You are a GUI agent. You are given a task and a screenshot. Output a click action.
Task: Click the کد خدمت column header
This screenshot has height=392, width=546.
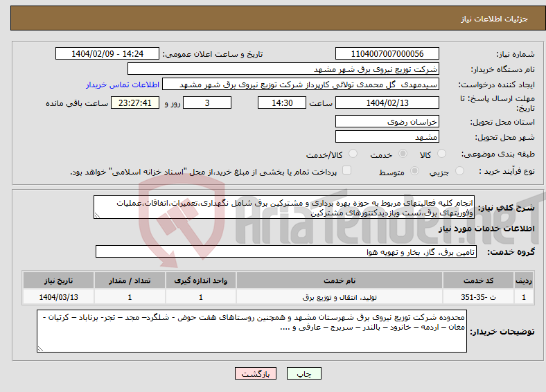(x=479, y=280)
